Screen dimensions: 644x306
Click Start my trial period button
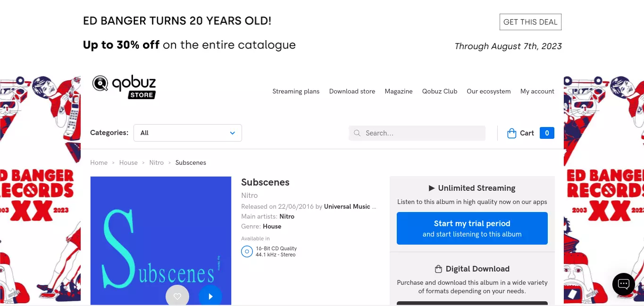pyautogui.click(x=472, y=228)
